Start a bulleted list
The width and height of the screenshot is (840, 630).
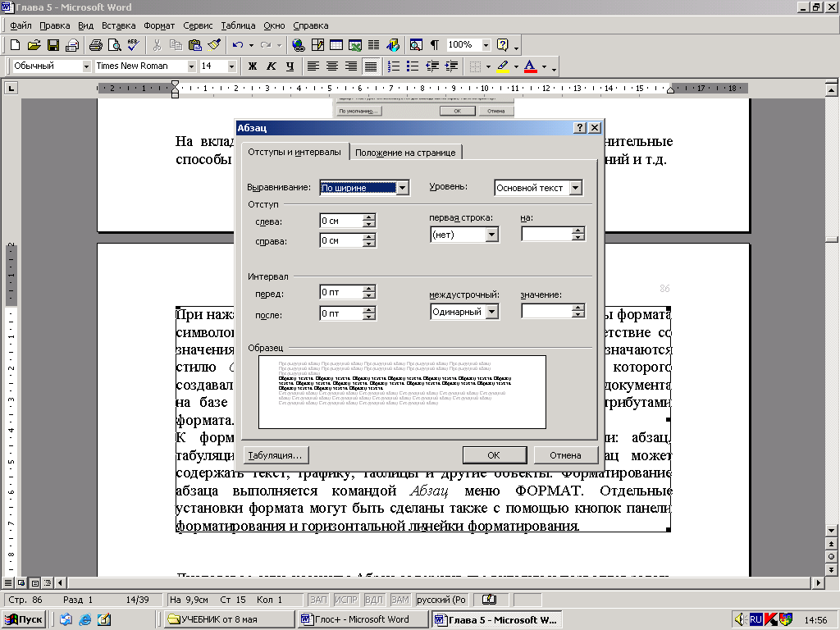(x=413, y=66)
